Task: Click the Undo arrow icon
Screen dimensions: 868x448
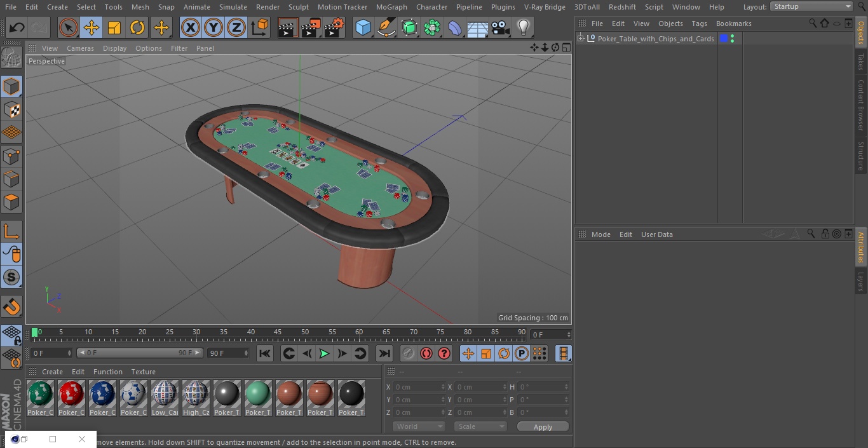Action: (17, 27)
